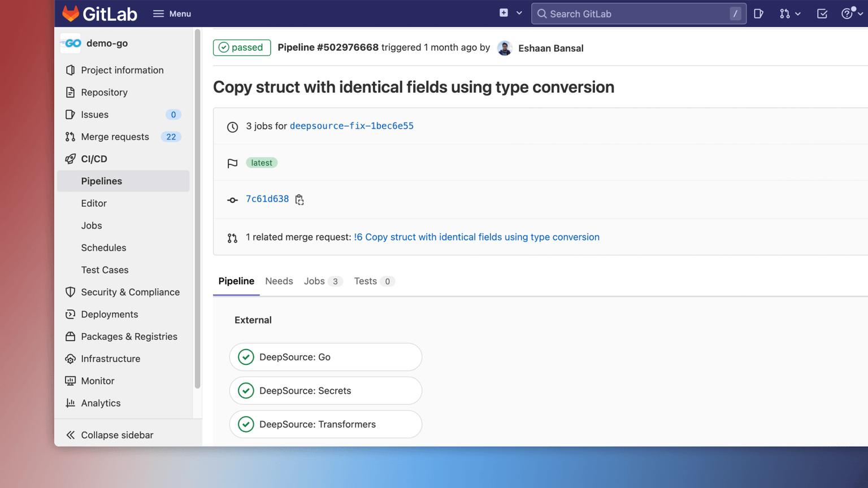Click DeepSource: Go passed status icon

tap(246, 357)
